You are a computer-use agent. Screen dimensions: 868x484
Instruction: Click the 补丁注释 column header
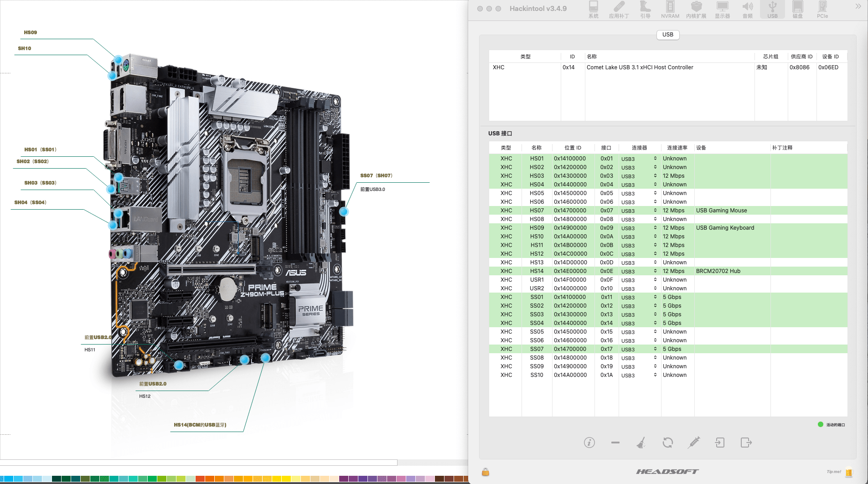point(808,148)
